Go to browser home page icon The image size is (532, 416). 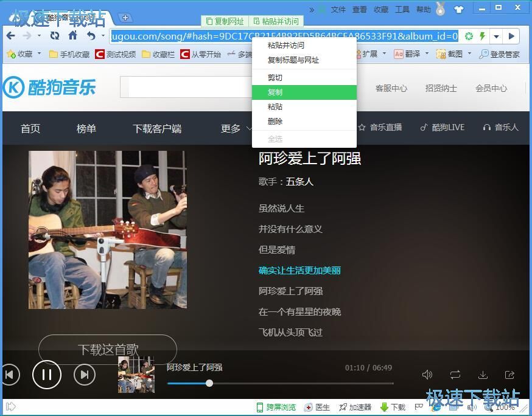point(73,35)
